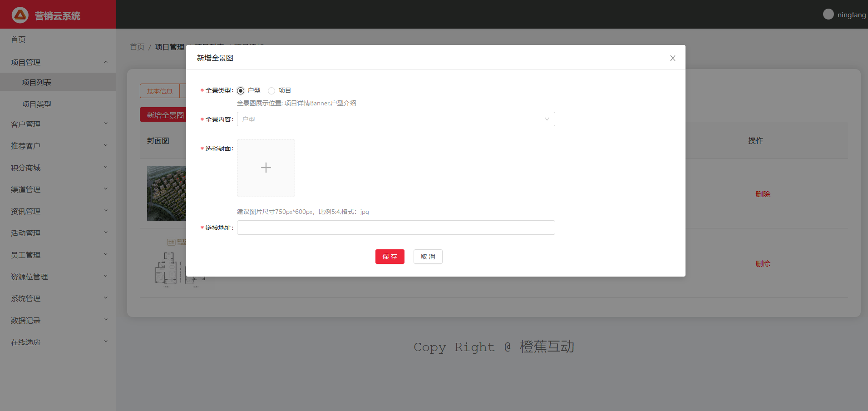The width and height of the screenshot is (868, 411).
Task: Collapse the 项目管理 menu chevron
Action: pyautogui.click(x=106, y=62)
